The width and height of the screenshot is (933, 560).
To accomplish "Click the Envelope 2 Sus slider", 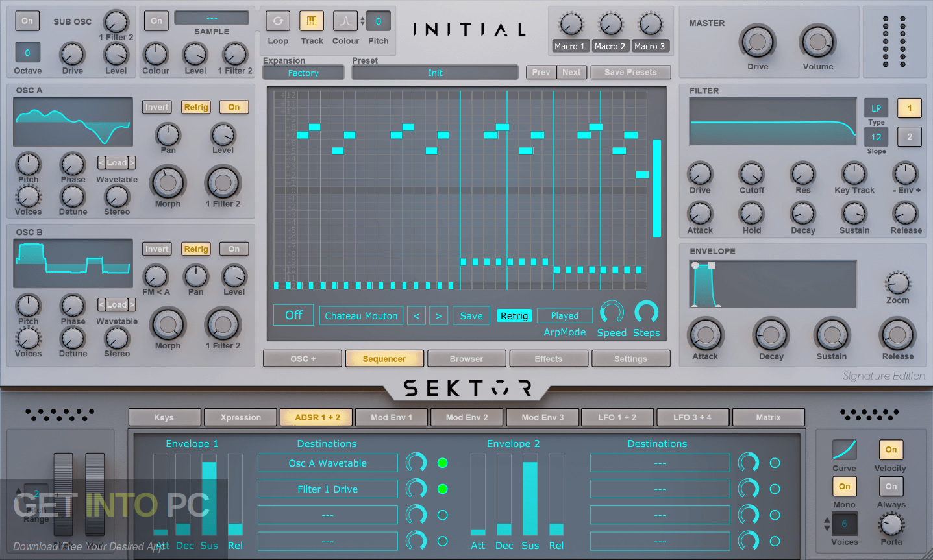I will pos(530,494).
